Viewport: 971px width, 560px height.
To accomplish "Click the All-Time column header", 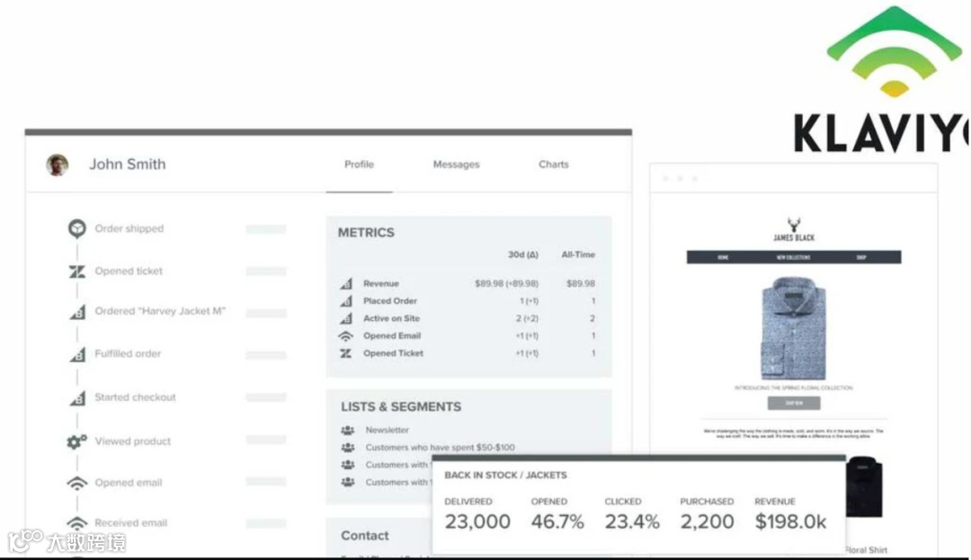I will pos(578,254).
